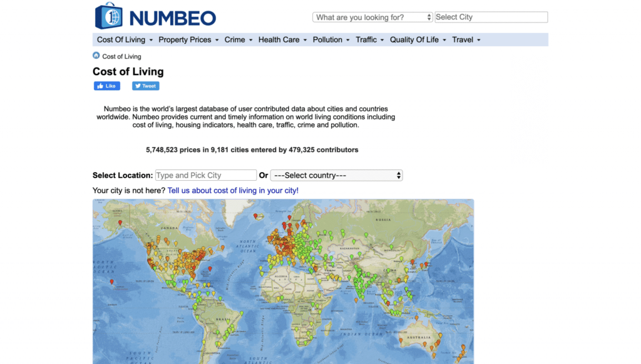This screenshot has width=641, height=364.
Task: Click 'Tell us about cost of living' link
Action: coord(233,190)
